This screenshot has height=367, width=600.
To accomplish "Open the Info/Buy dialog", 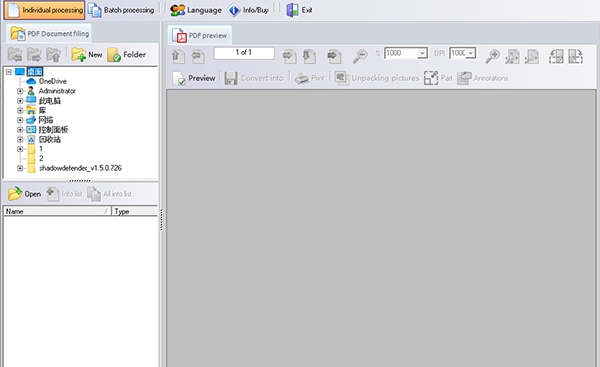I will tap(248, 10).
